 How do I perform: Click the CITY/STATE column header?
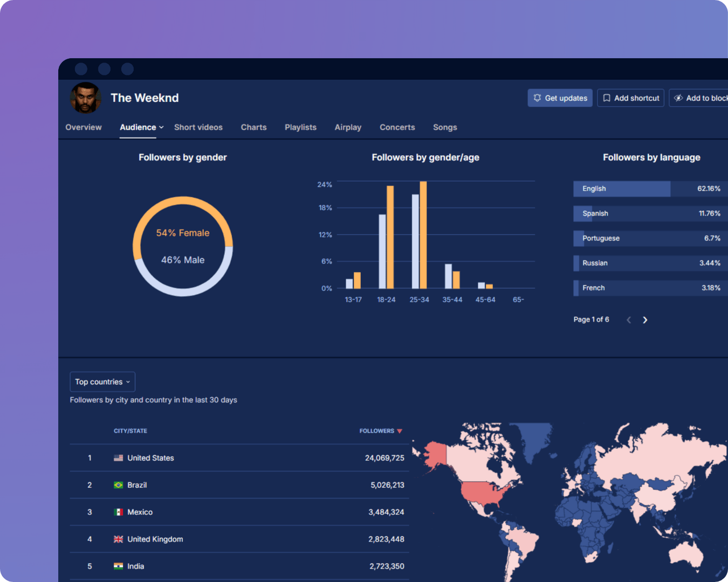[131, 431]
